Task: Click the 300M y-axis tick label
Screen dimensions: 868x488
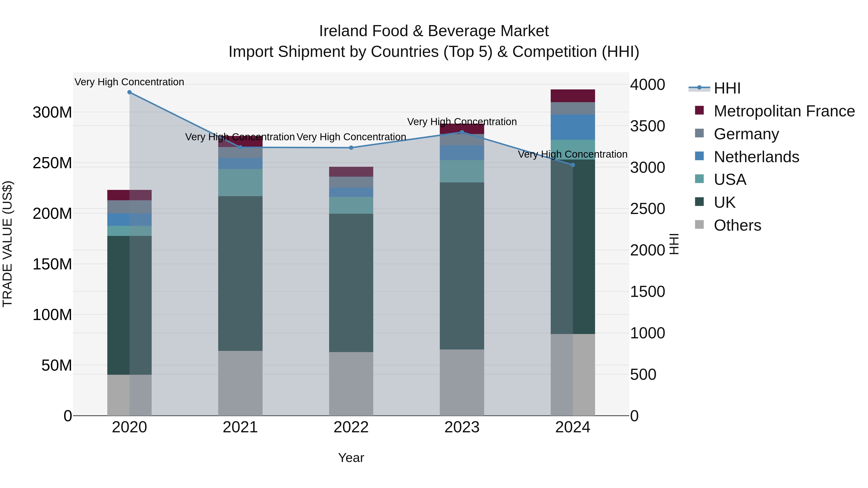Action: pyautogui.click(x=52, y=113)
